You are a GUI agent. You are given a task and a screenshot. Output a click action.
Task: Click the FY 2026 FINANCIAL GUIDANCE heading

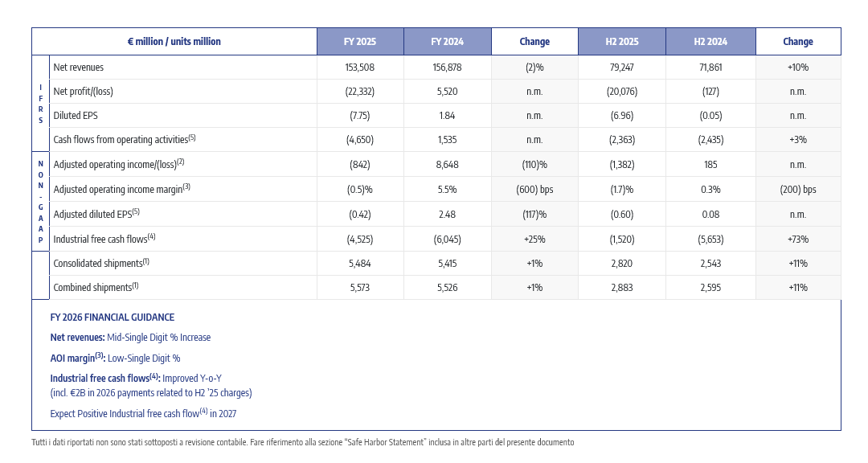(113, 318)
